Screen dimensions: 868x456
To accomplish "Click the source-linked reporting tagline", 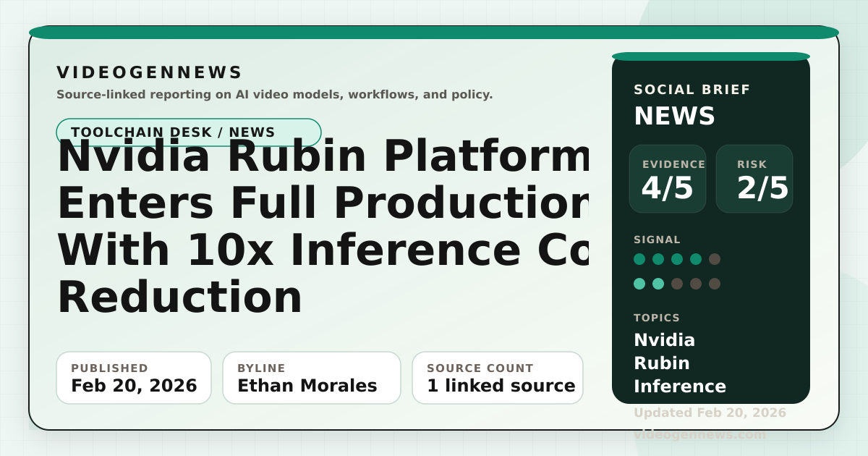I will [x=275, y=94].
